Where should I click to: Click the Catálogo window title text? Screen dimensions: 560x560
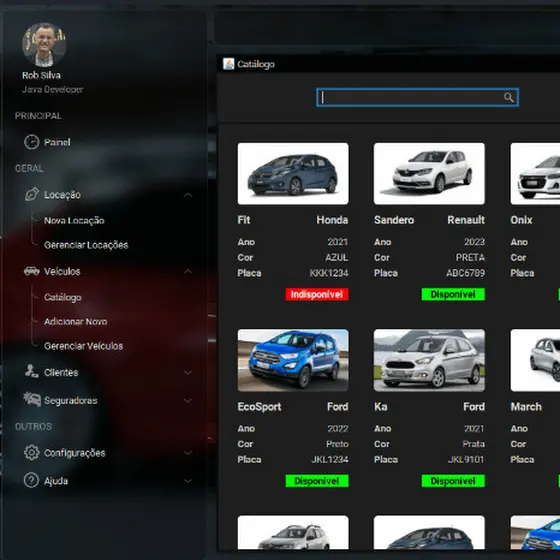pos(256,64)
